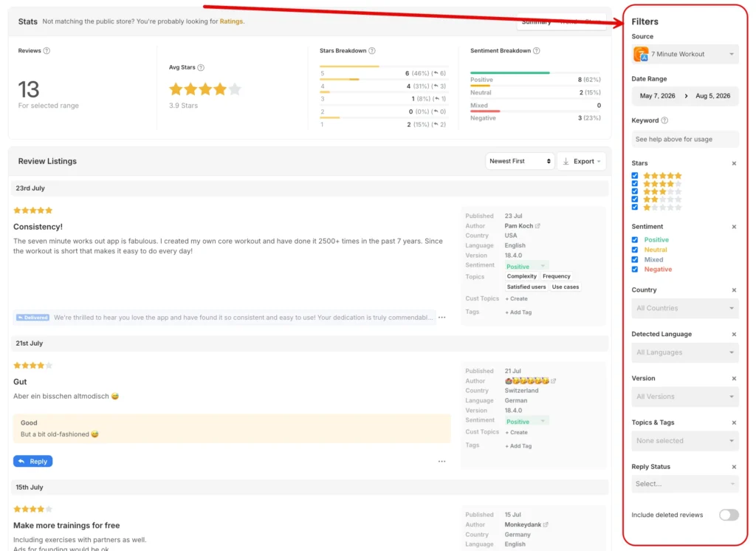Screen dimensions: 756x551
Task: Clear the Topics & Tags filter with X
Action: (734, 422)
